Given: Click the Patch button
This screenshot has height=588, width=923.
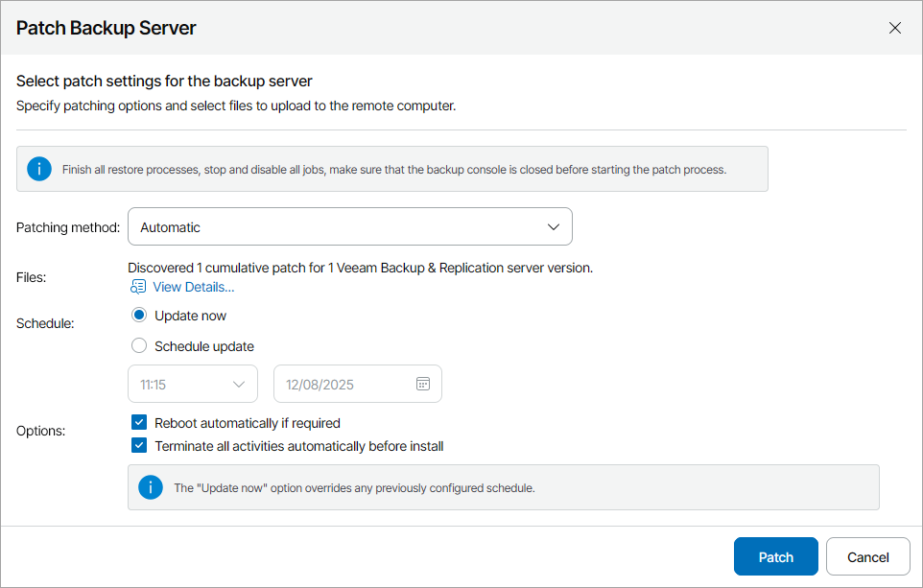Looking at the screenshot, I should click(x=775, y=556).
